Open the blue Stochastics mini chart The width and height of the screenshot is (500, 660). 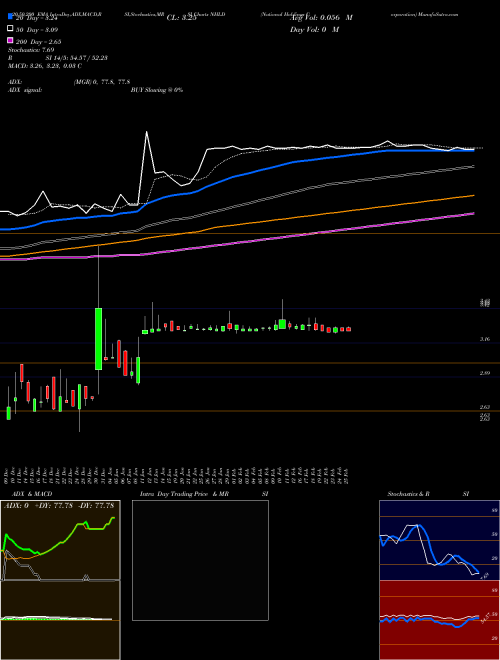(439, 540)
